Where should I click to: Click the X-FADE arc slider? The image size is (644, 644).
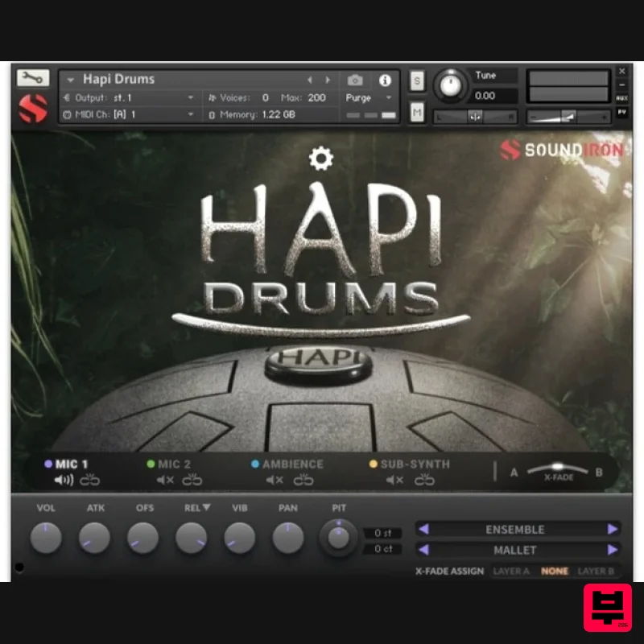(557, 469)
